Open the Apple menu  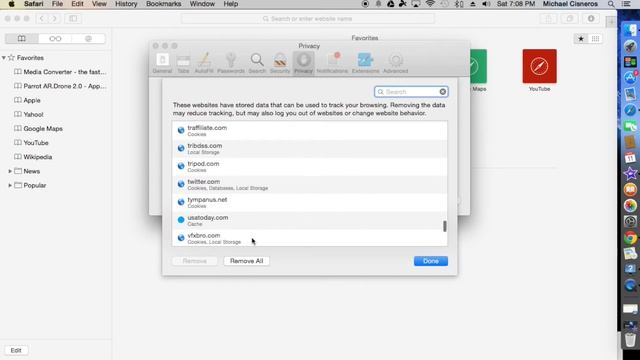point(11,4)
